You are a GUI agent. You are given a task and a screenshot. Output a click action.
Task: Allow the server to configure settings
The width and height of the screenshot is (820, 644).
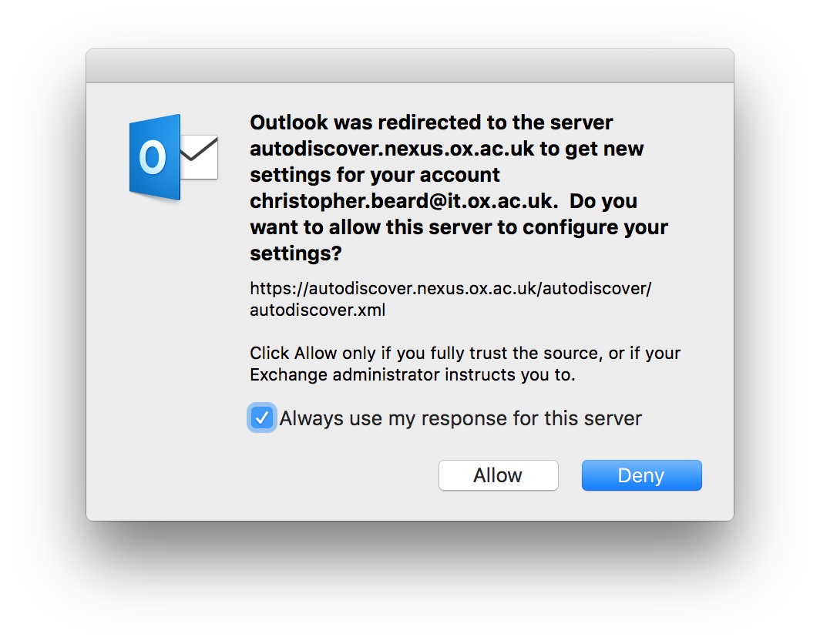(x=499, y=475)
